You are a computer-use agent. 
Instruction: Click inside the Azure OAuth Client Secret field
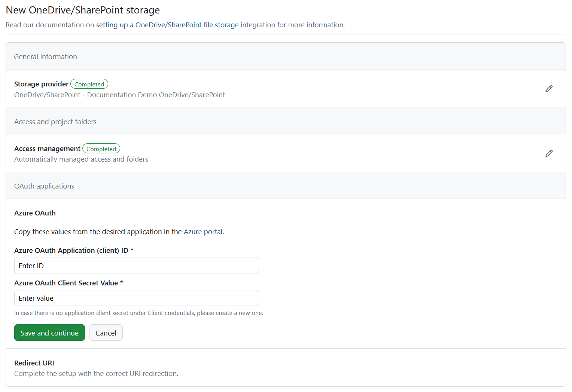[x=136, y=298]
